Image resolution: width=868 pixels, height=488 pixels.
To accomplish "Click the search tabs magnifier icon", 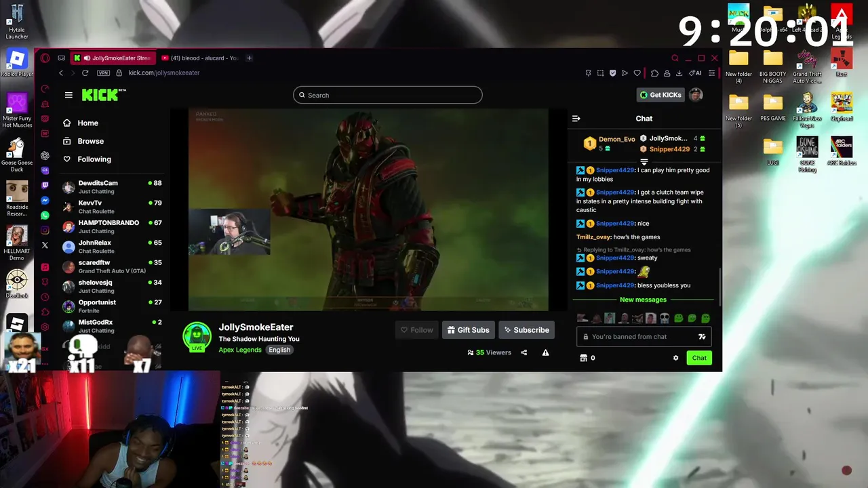I will point(675,58).
